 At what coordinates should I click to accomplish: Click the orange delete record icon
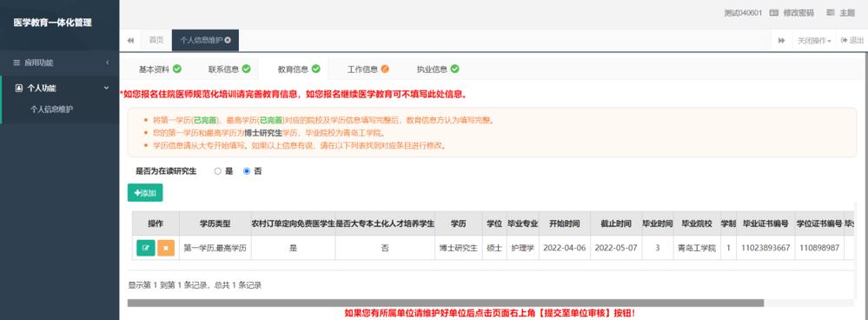(x=166, y=248)
